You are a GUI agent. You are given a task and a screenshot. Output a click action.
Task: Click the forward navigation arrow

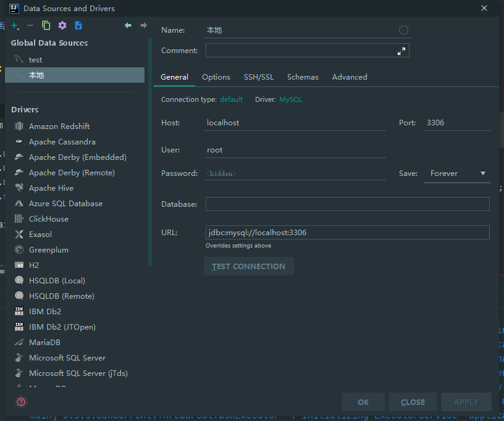pos(144,25)
